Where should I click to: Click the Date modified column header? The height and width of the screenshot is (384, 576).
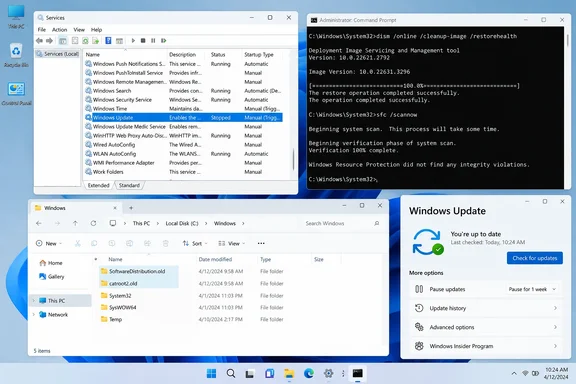pos(215,259)
